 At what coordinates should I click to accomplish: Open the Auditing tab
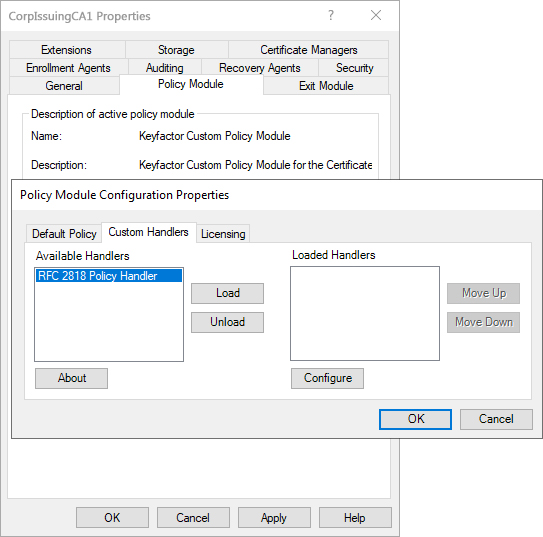(164, 68)
